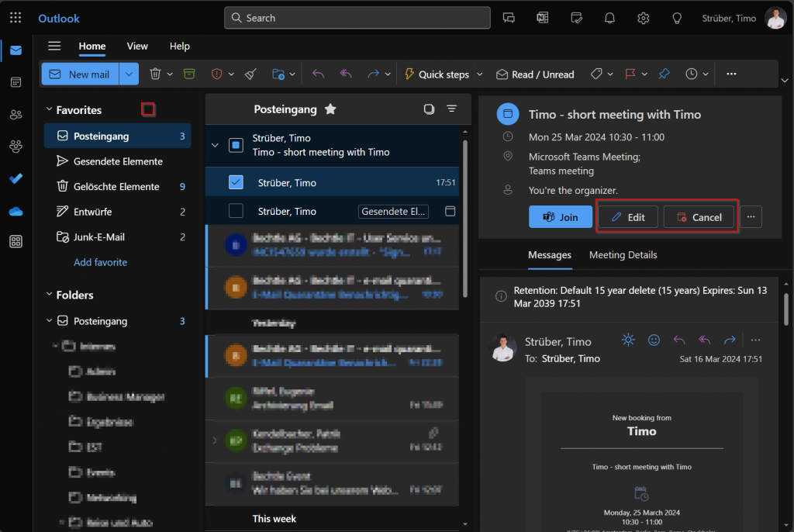Click the Reply all arrow in toolbar
794x532 pixels.
346,74
